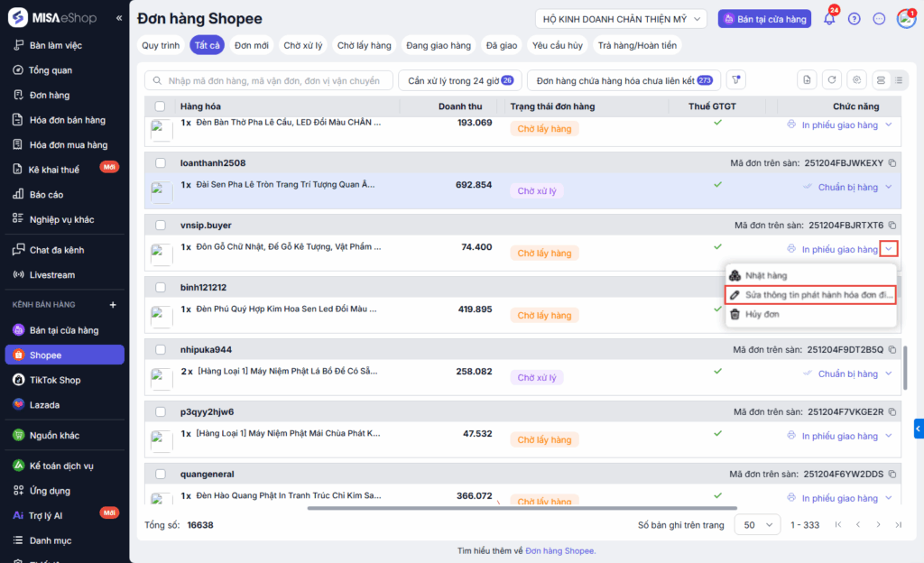The image size is (924, 563).
Task: Open the notifications bell
Action: 829,19
